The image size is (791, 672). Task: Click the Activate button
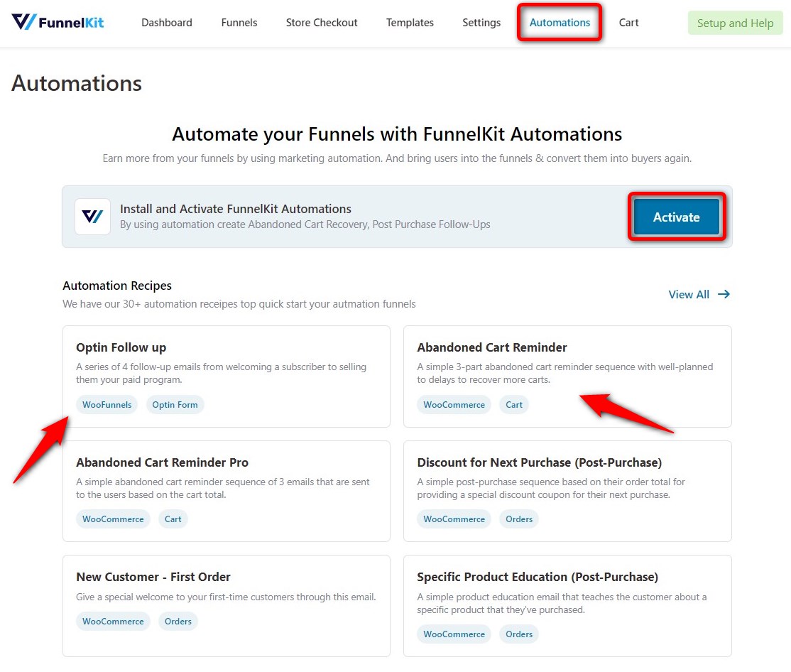[676, 217]
